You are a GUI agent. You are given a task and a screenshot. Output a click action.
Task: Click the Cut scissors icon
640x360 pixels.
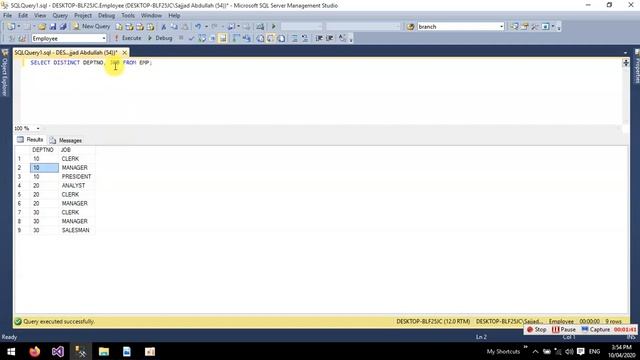(x=163, y=27)
